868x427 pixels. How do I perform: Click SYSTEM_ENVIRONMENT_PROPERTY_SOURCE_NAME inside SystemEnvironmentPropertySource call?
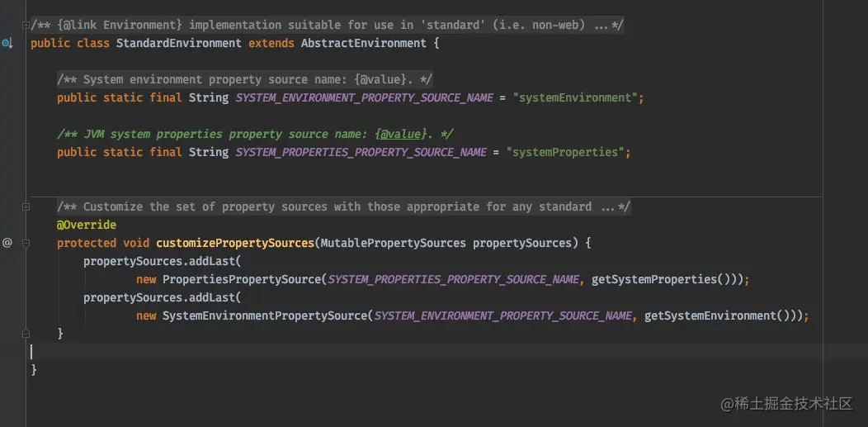[502, 316]
